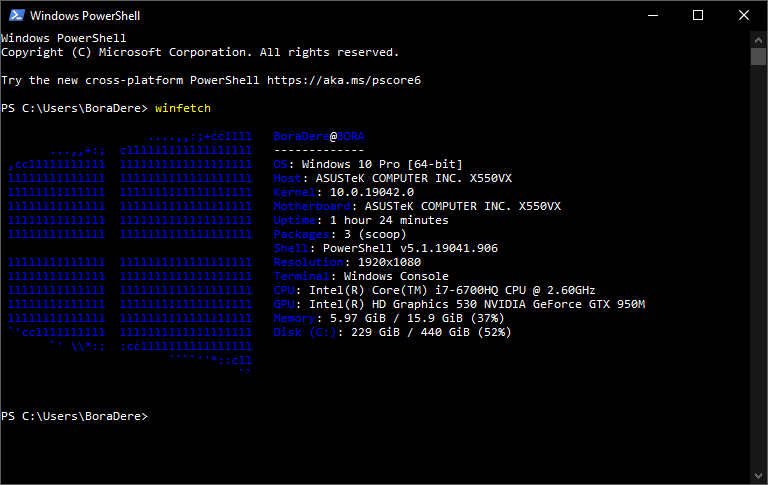Screen dimensions: 768x485
Task: Click the vertical scrollbar thumb
Action: (758, 56)
